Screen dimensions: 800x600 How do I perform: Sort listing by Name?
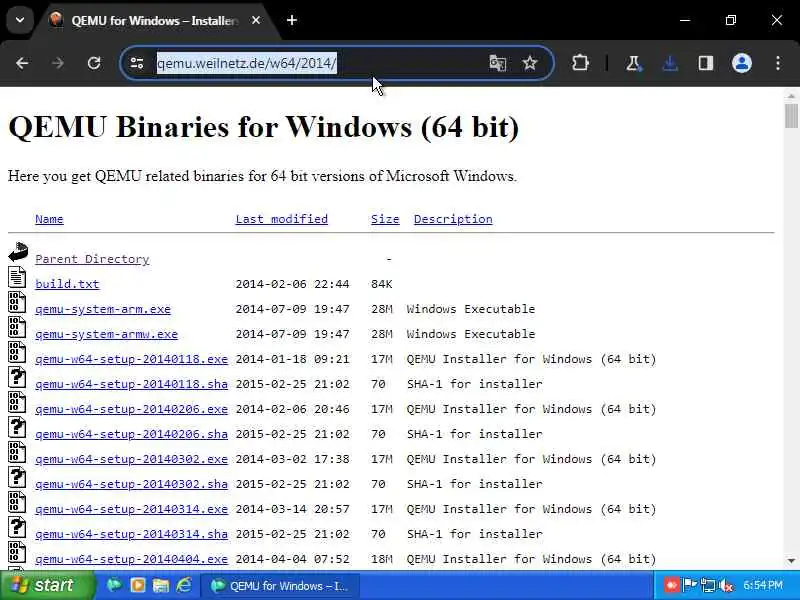click(x=49, y=219)
